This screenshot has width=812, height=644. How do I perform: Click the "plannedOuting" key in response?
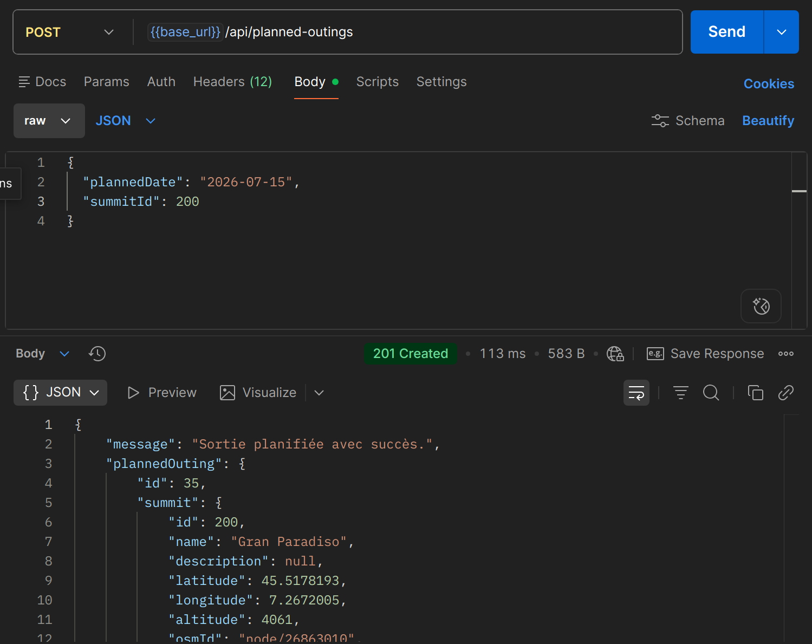pyautogui.click(x=164, y=464)
